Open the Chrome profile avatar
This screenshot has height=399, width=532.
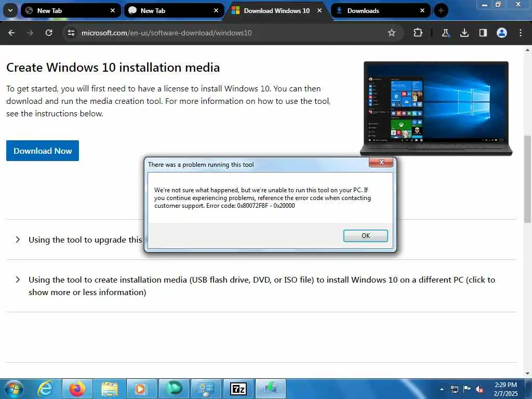(x=502, y=33)
